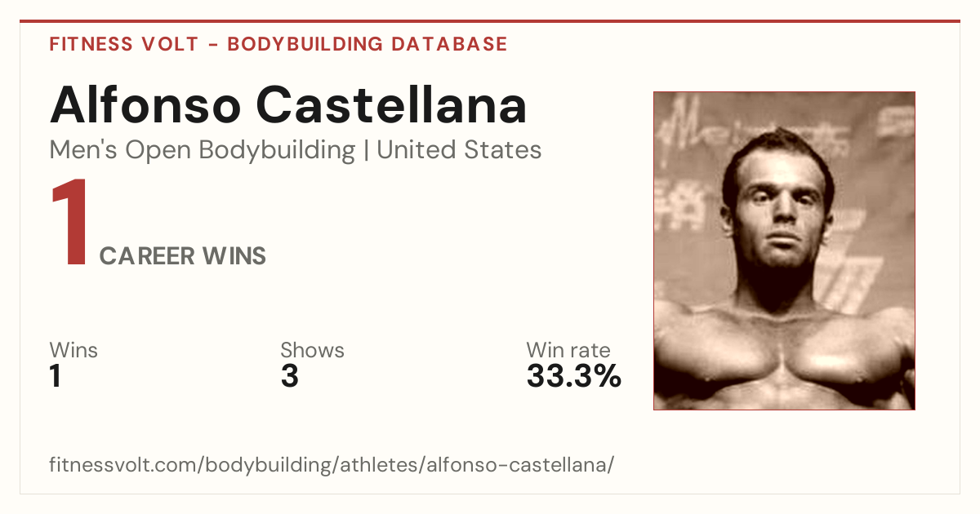Click the athlete's sepia portrait photo
This screenshot has height=514, width=980.
(784, 250)
